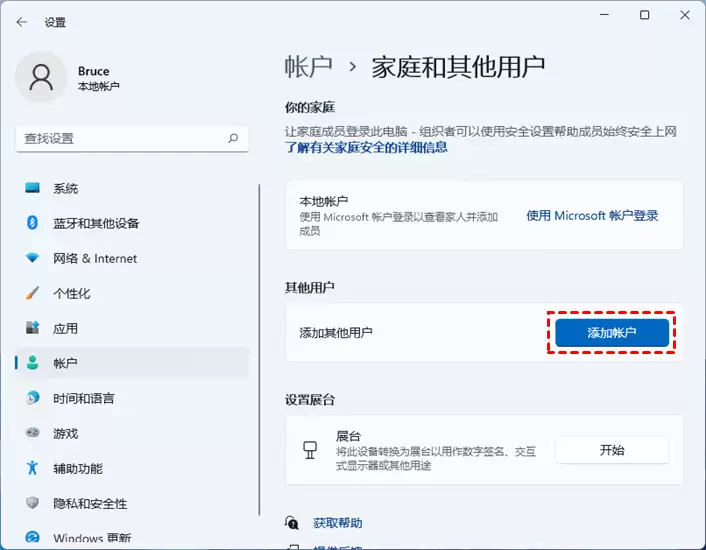Click 使用 Microsoft 帐户登录 link
Image resolution: width=706 pixels, height=550 pixels.
[x=592, y=216]
